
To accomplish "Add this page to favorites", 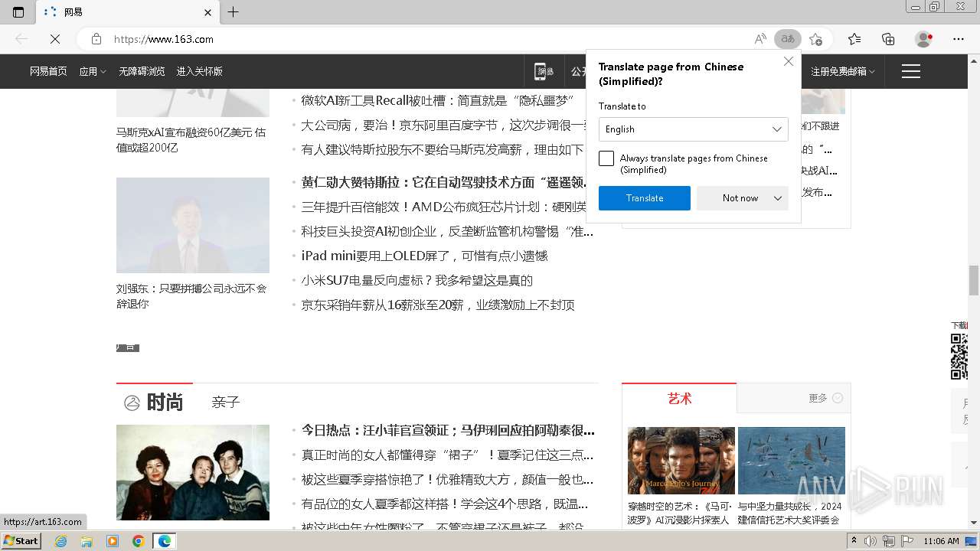I will tap(815, 39).
